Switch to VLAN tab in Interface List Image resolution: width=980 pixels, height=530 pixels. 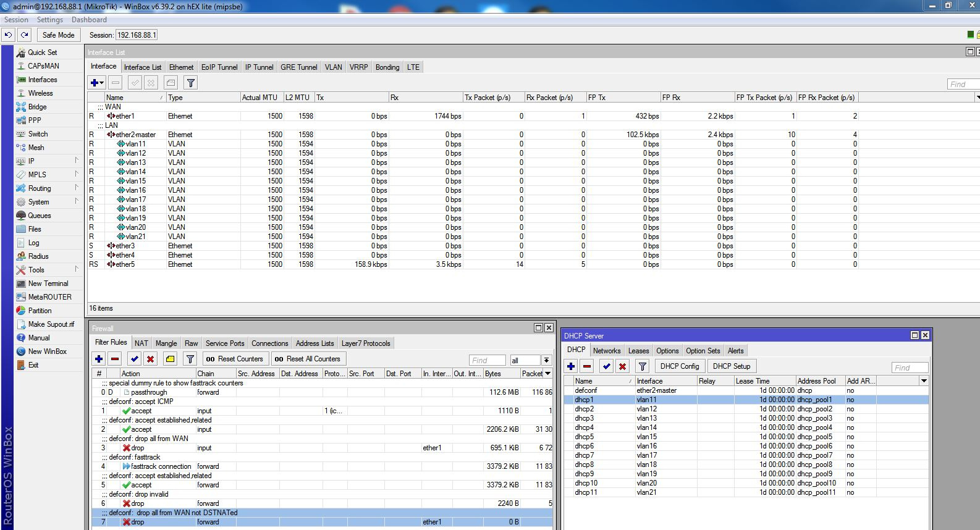click(x=333, y=67)
